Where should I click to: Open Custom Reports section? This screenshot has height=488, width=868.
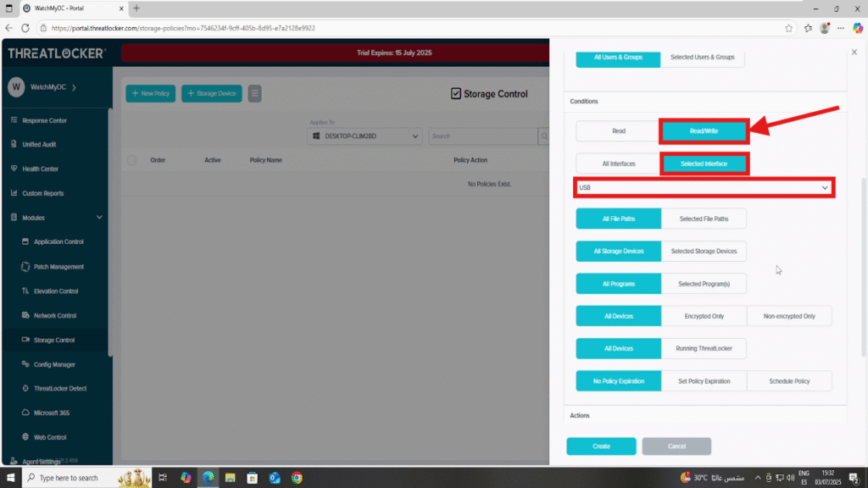(x=42, y=193)
